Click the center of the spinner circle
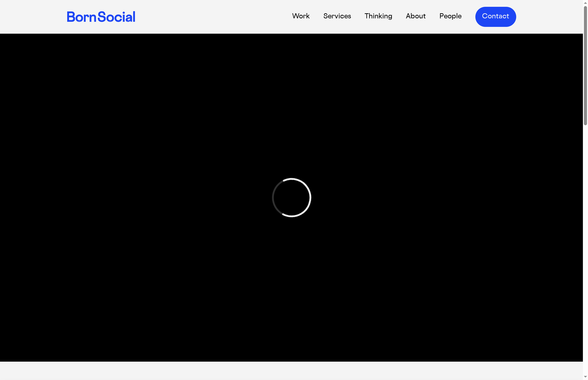 pos(292,197)
